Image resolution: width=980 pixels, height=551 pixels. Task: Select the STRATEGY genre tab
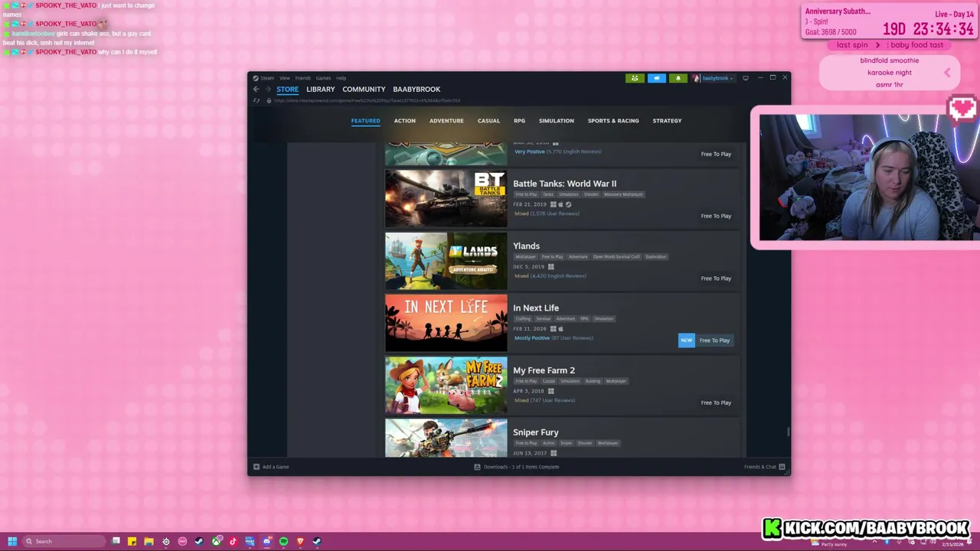coord(667,121)
